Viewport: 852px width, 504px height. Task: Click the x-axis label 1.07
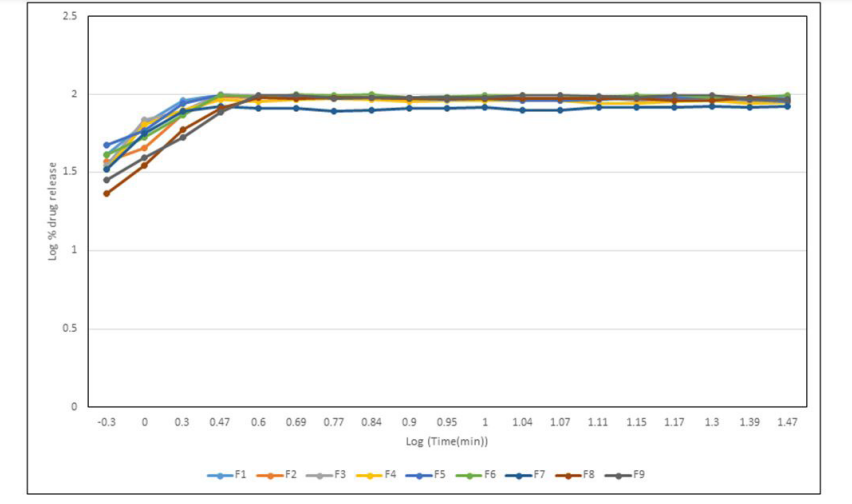561,423
